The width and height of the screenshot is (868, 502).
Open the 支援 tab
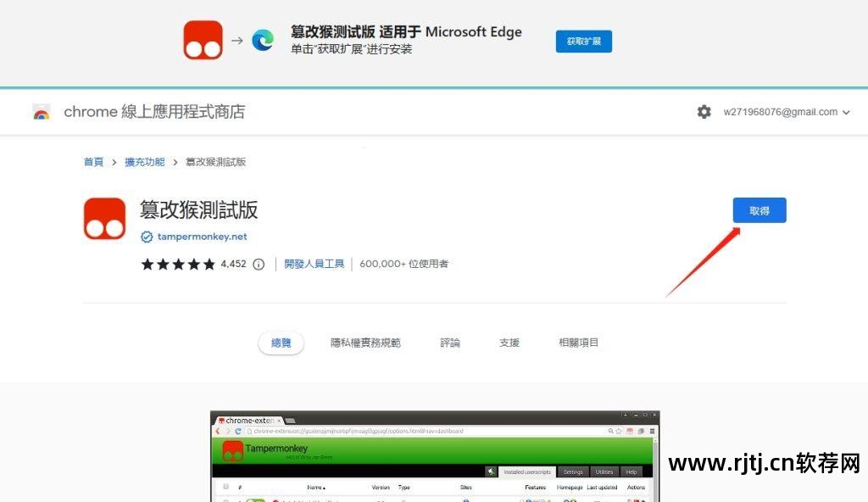[509, 343]
